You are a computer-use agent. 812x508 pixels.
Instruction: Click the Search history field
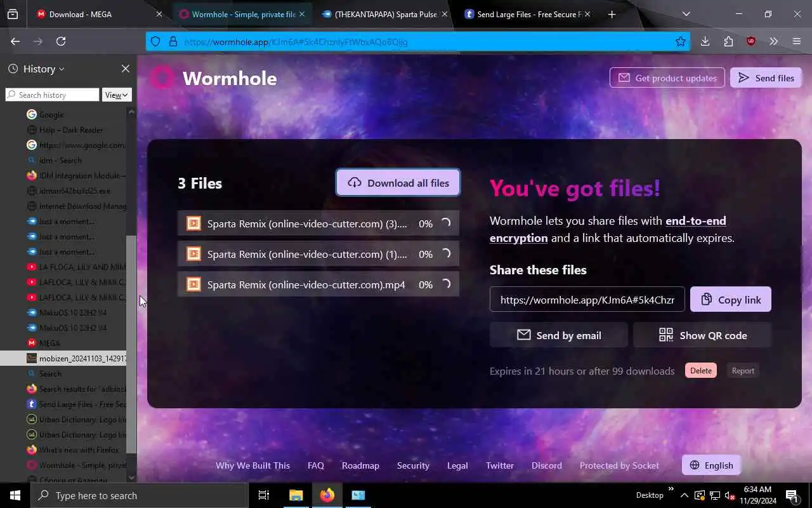tap(53, 95)
